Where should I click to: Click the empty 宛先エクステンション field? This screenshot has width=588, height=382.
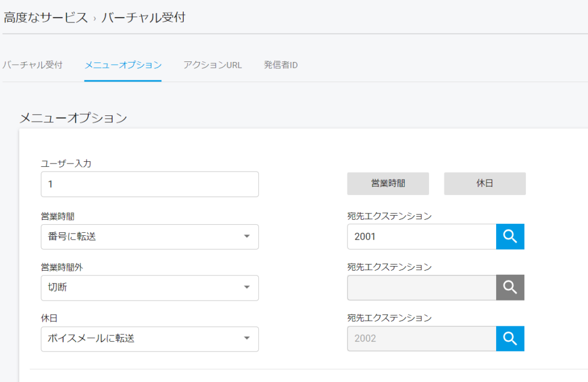tap(421, 287)
